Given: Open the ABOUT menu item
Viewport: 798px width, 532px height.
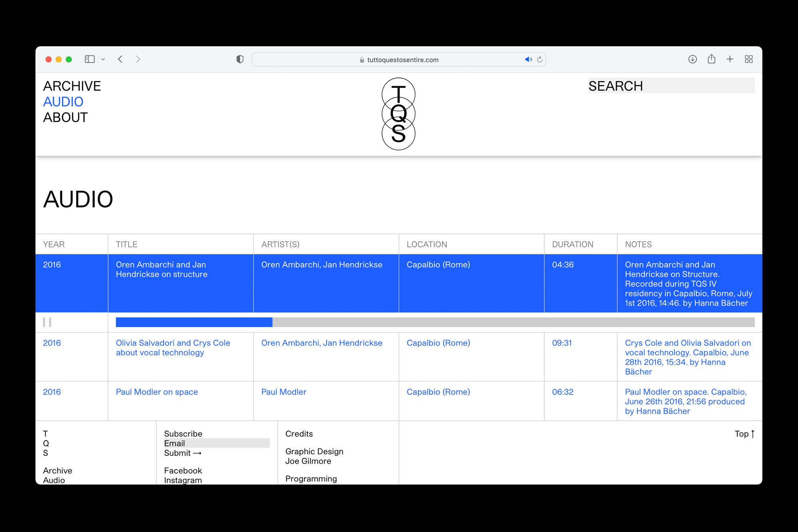Looking at the screenshot, I should 65,118.
